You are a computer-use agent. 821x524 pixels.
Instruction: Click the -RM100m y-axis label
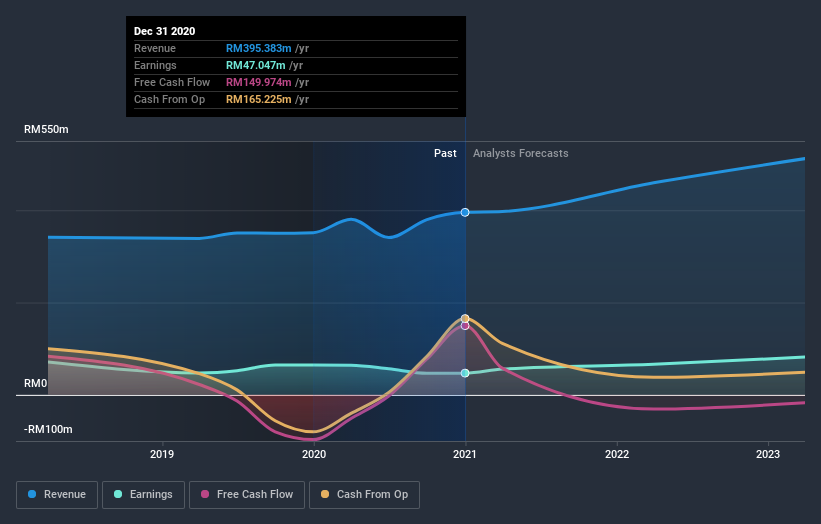tap(48, 429)
